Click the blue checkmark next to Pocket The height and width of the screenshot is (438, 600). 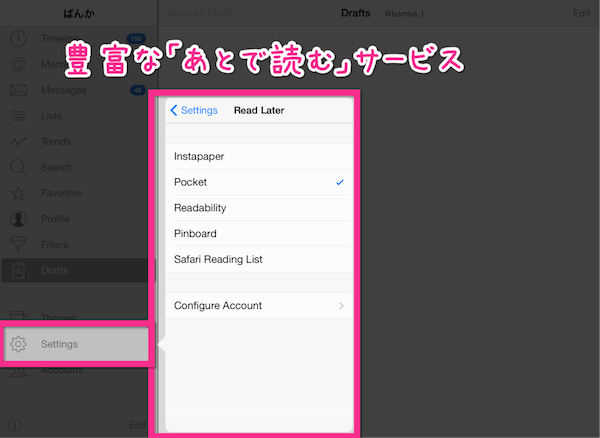[340, 182]
